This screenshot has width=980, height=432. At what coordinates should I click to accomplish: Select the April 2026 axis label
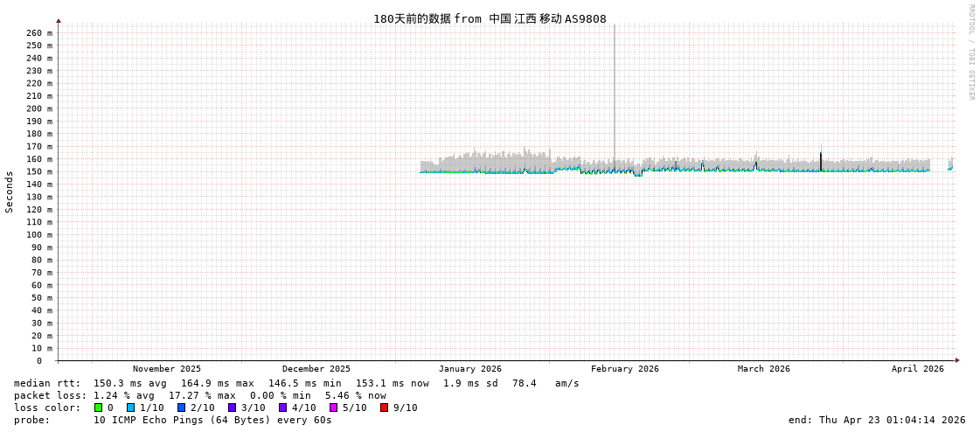click(917, 369)
